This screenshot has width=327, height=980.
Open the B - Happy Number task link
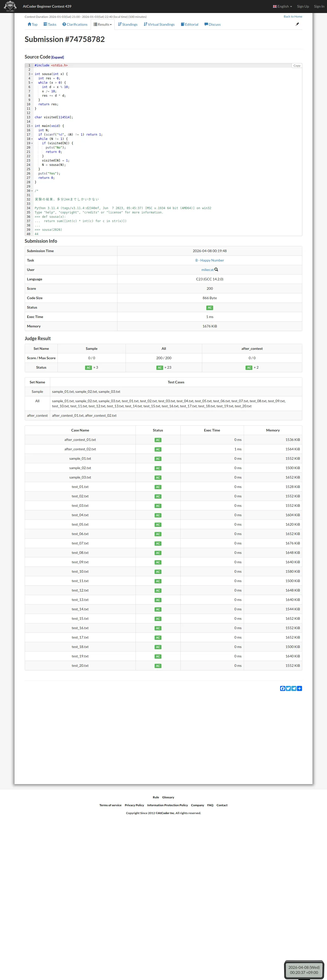point(210,261)
